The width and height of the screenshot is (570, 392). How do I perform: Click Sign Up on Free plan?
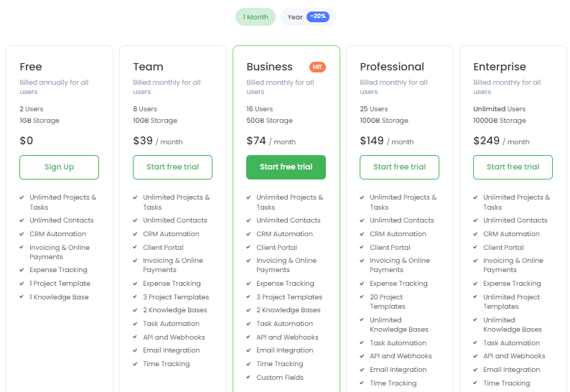coord(59,167)
